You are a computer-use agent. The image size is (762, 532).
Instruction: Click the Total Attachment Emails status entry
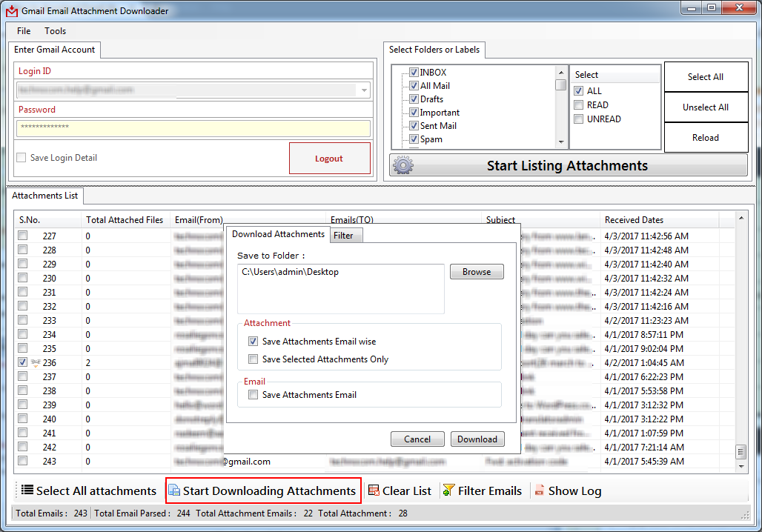pos(254,513)
